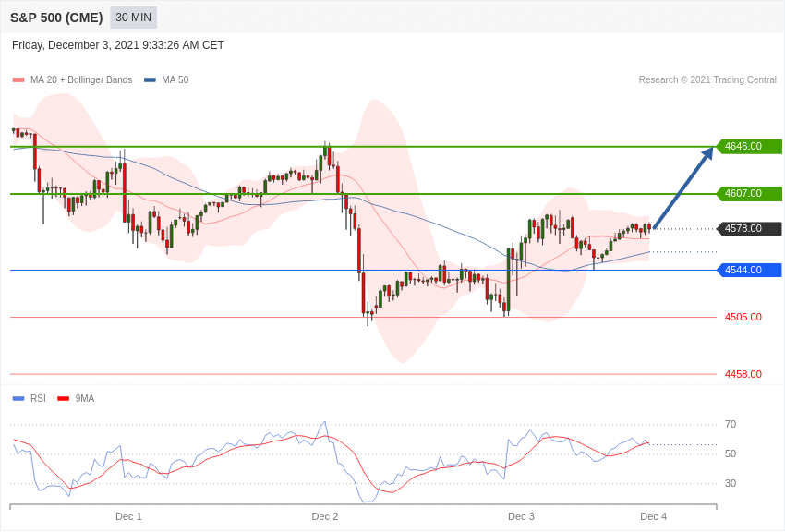Select Dec 4 on time axis
The image size is (785, 532).
pyautogui.click(x=653, y=516)
